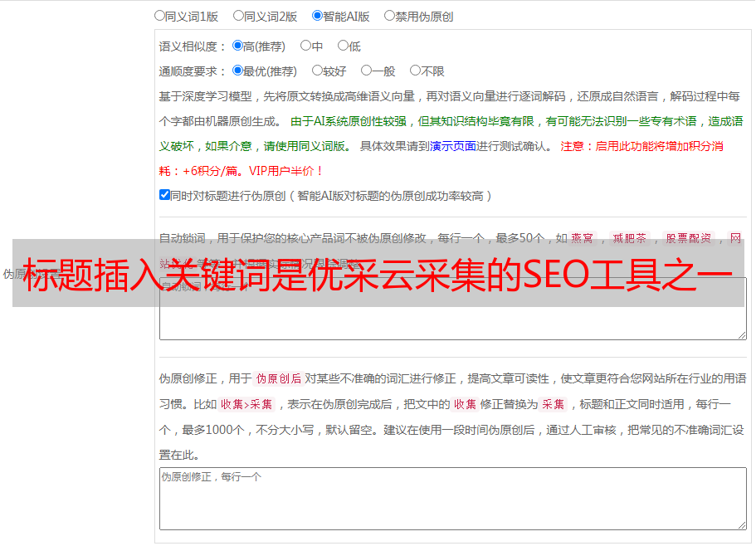756x546 pixels.
Task: Set 通顺度要求 to 较好
Action: click(x=317, y=71)
